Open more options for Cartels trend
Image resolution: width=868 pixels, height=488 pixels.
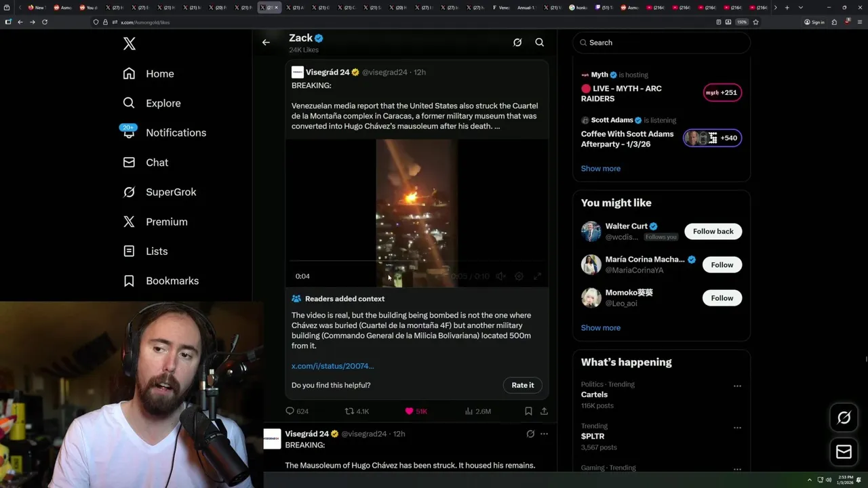coord(737,386)
